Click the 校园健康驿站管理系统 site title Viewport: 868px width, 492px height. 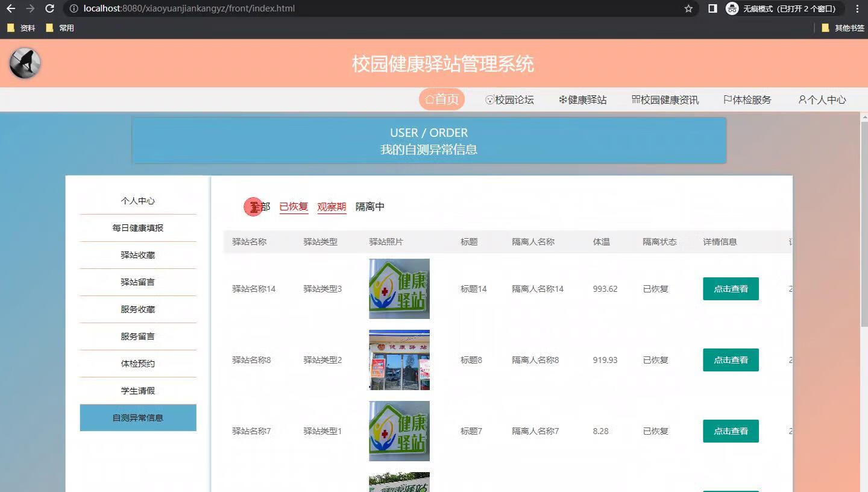click(x=443, y=64)
